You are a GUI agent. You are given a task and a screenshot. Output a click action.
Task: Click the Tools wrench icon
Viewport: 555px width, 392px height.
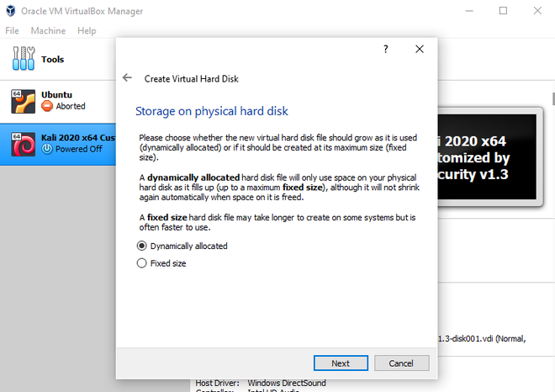click(x=22, y=60)
